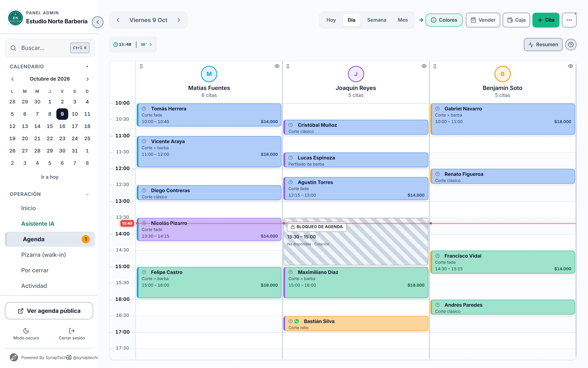The height and width of the screenshot is (368, 588).
Task: Click drag handle in Matías Fuentes column
Action: pos(141,66)
